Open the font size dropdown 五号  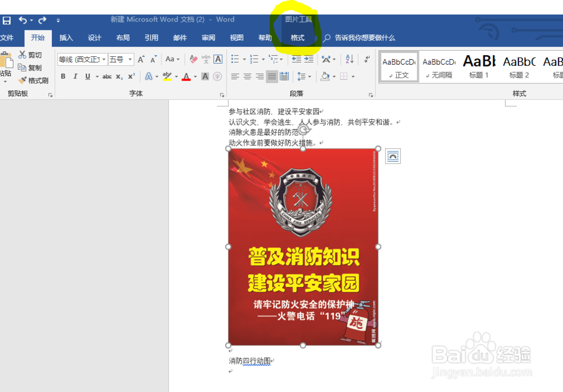tap(130, 59)
